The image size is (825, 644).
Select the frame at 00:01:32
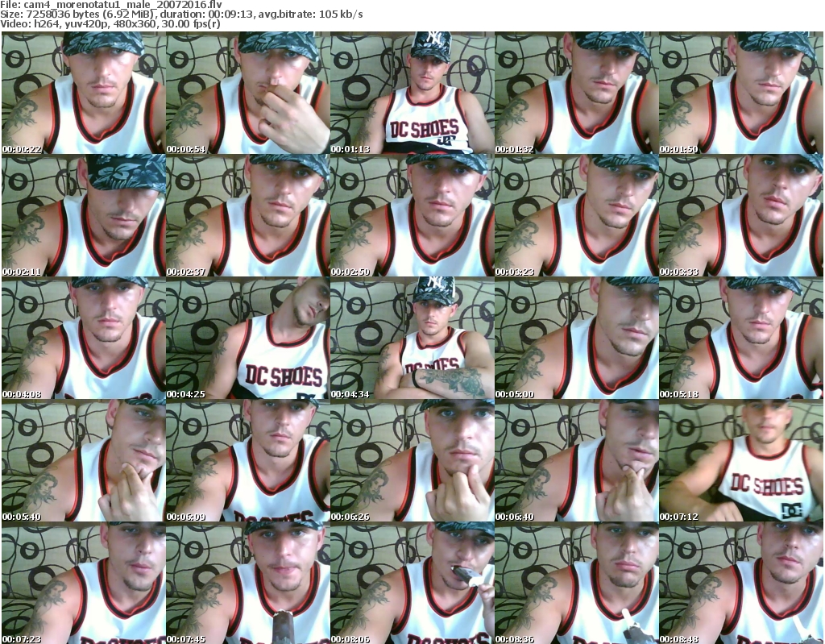pos(577,93)
